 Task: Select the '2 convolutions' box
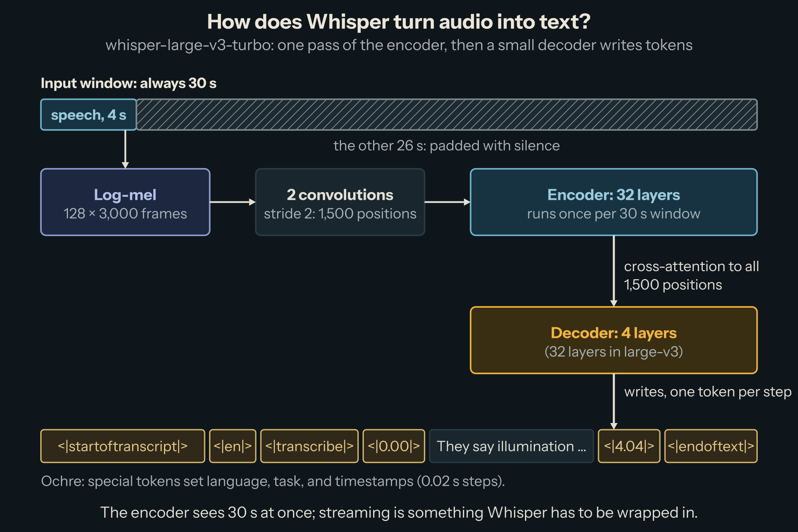[340, 202]
